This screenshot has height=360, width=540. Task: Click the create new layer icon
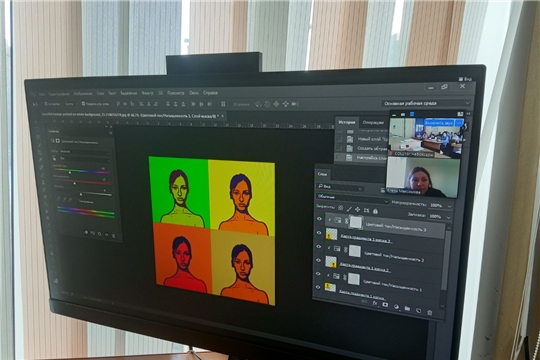(x=418, y=311)
